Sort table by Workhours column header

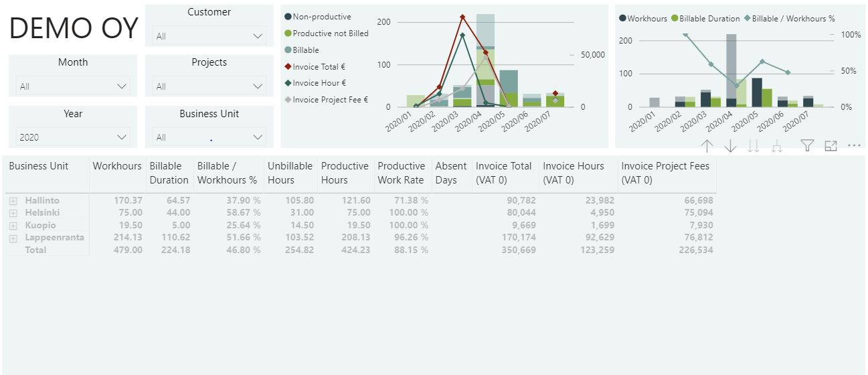pos(117,166)
